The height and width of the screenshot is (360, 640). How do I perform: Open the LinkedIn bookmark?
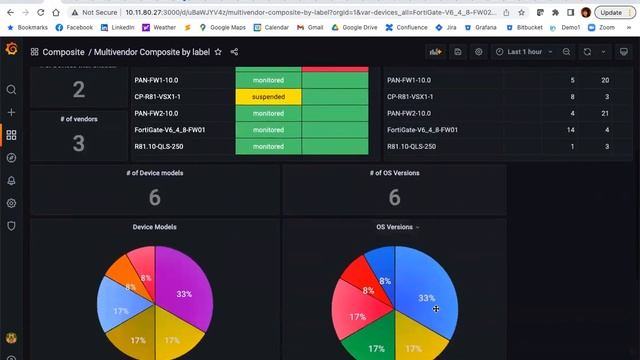pos(118,27)
